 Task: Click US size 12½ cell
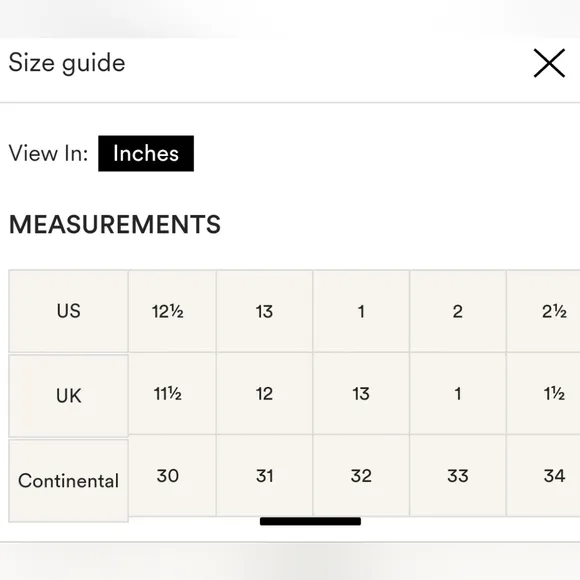coord(172,311)
